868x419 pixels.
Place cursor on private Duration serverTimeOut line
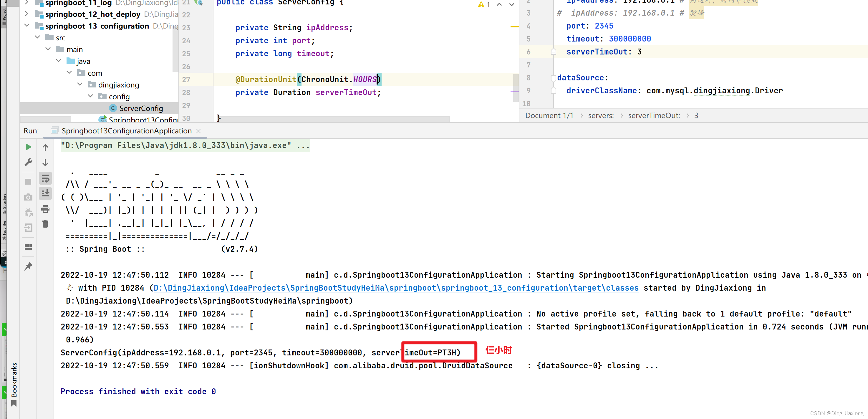(308, 92)
